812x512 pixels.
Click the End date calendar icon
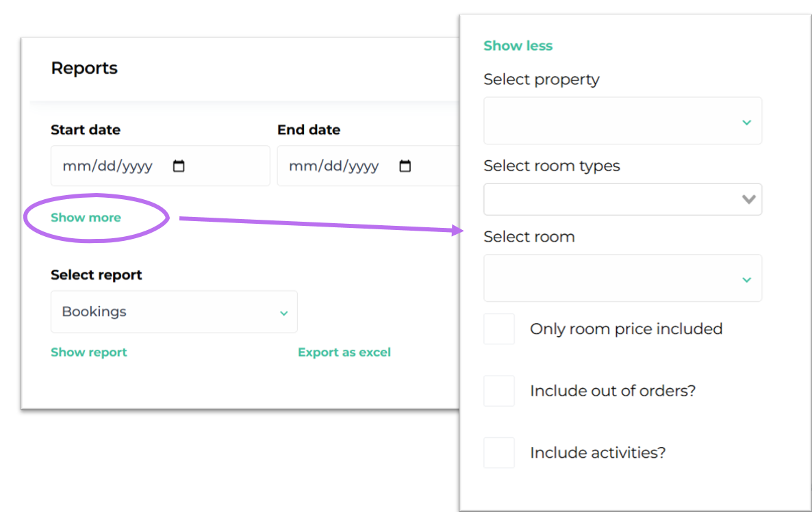(x=405, y=166)
